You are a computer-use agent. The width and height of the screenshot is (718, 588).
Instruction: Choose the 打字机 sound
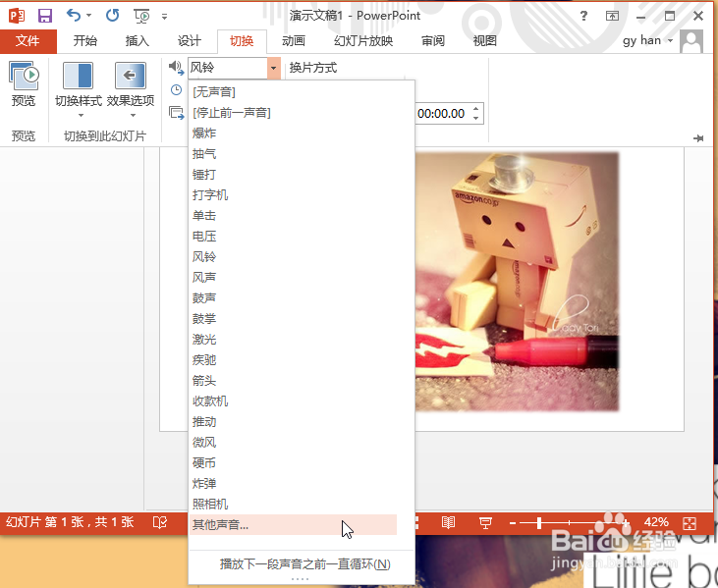pos(293,195)
